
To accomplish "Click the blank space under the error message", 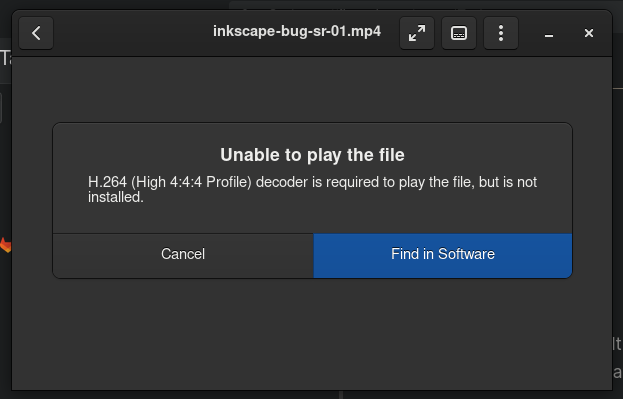I will 312,219.
